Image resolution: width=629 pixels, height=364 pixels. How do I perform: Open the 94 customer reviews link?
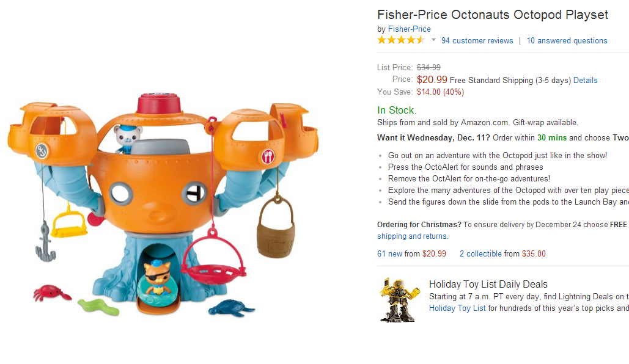tap(477, 41)
